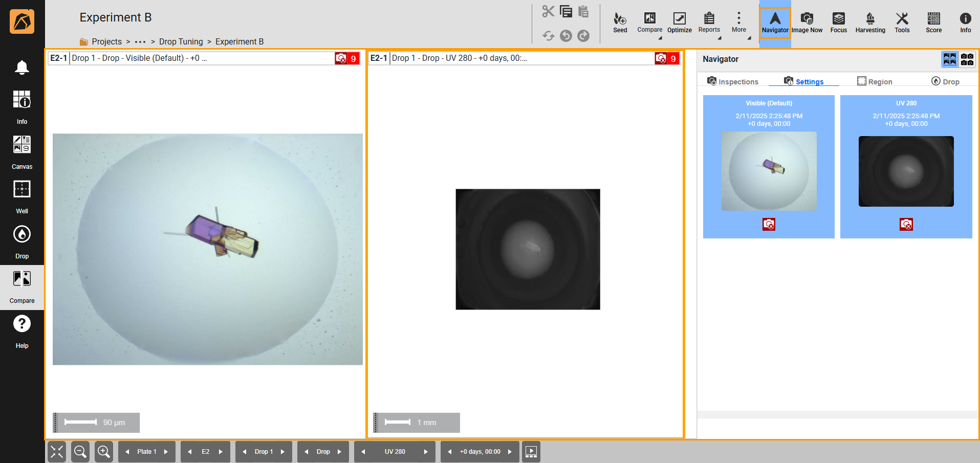Go to Drop Tuning in breadcrumb

181,41
